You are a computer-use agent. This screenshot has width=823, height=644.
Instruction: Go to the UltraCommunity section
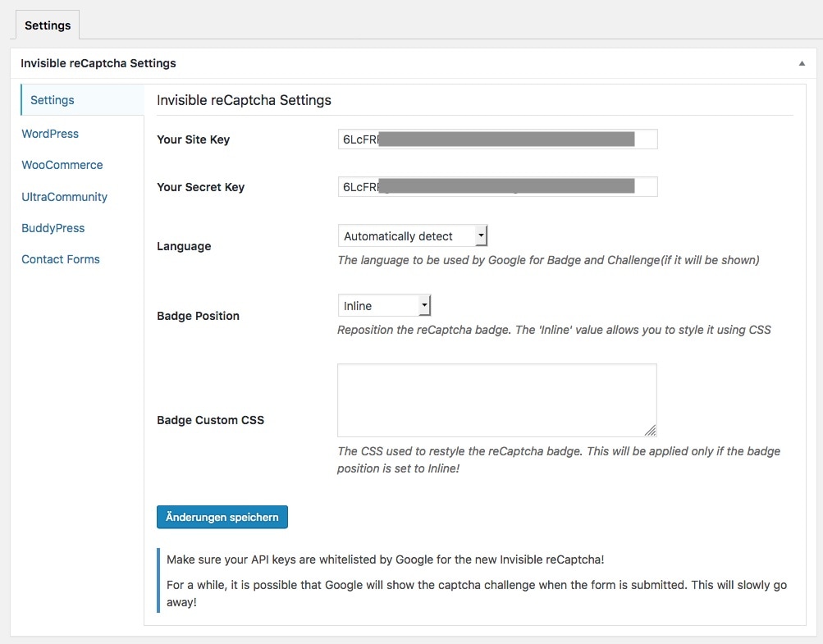tap(64, 197)
